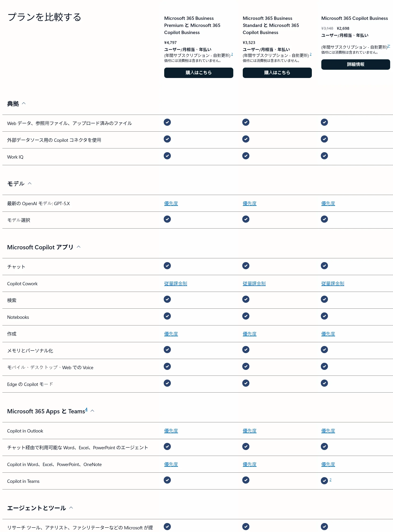This screenshot has width=393, height=532.
Task: Collapse the Microsoft 365 Apps と Teams section
Action: tap(93, 411)
